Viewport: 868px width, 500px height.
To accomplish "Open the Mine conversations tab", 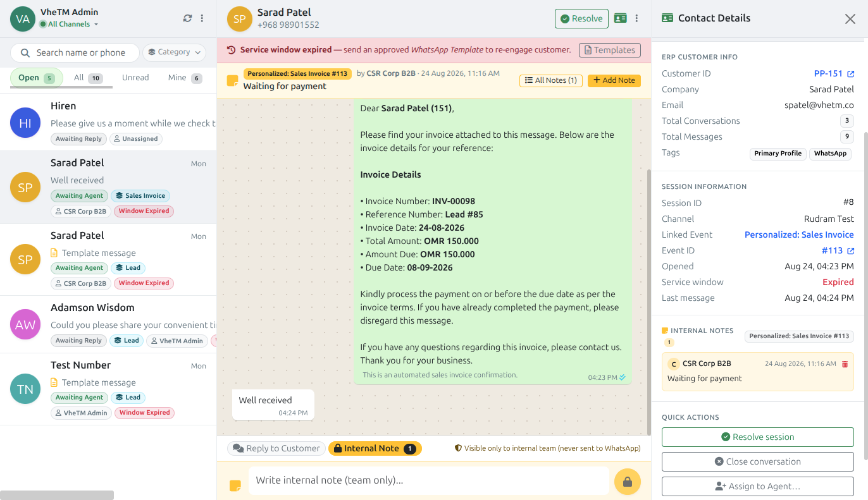I will [185, 78].
